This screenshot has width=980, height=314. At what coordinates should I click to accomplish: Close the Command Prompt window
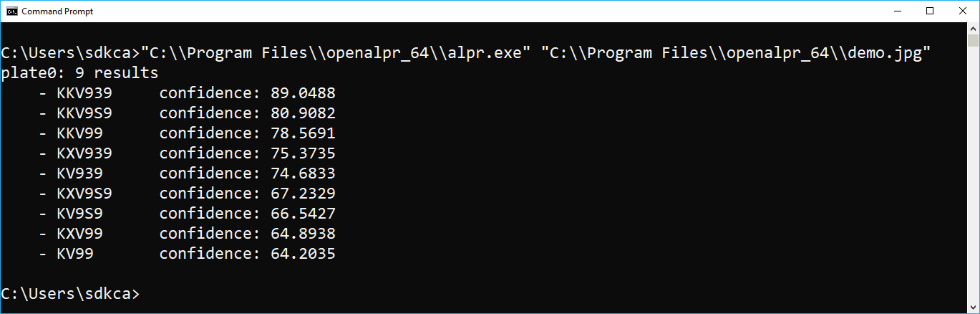click(963, 11)
